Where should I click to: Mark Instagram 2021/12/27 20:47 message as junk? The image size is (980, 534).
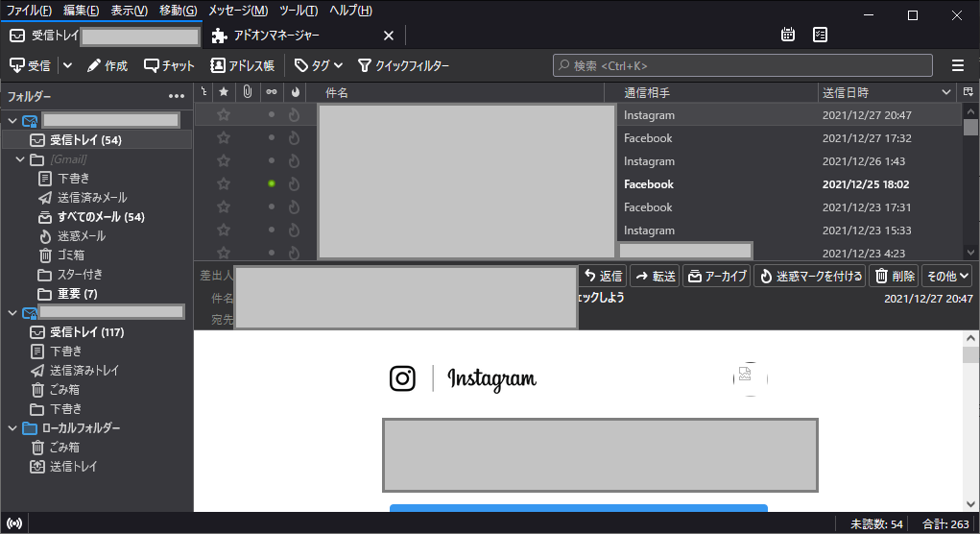(x=295, y=115)
